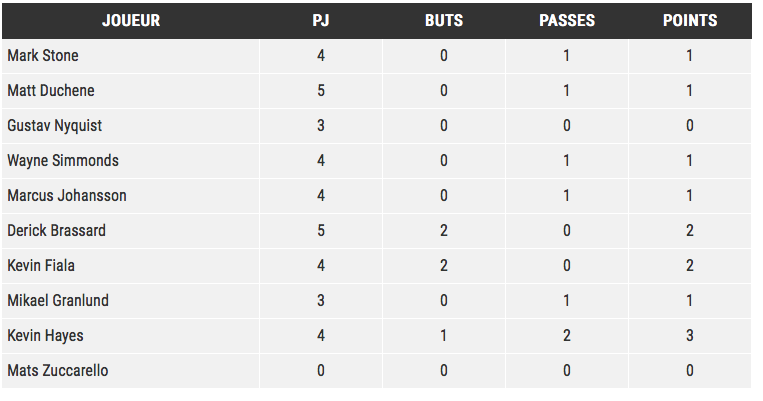Select the PASSES column header
This screenshot has height=401, width=763.
(x=567, y=20)
